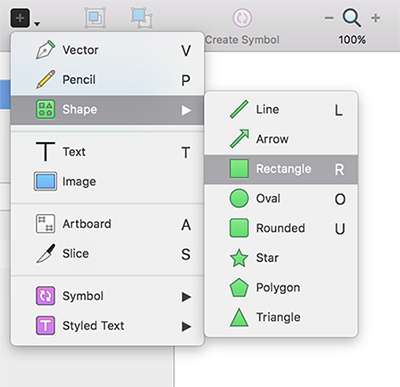Select the Text tool T icon
The image size is (400, 387).
45,152
